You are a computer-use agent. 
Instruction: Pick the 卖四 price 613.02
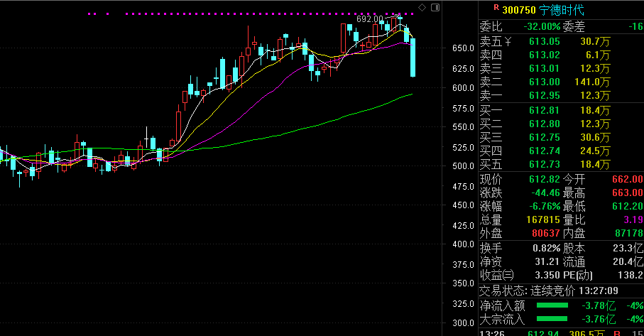544,55
